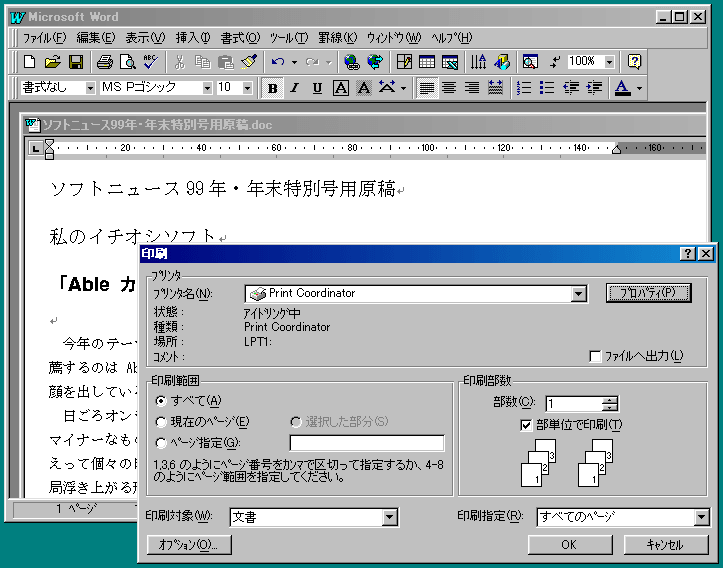Align text to both margins (justify)

[427, 88]
